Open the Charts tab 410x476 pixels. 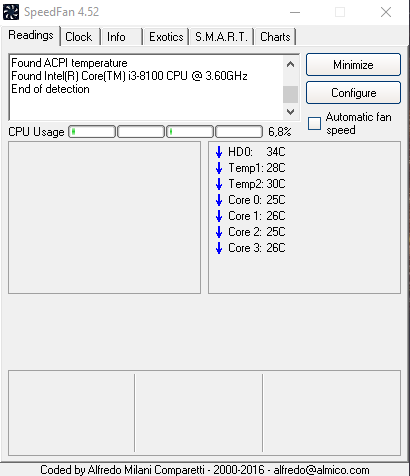click(x=275, y=37)
